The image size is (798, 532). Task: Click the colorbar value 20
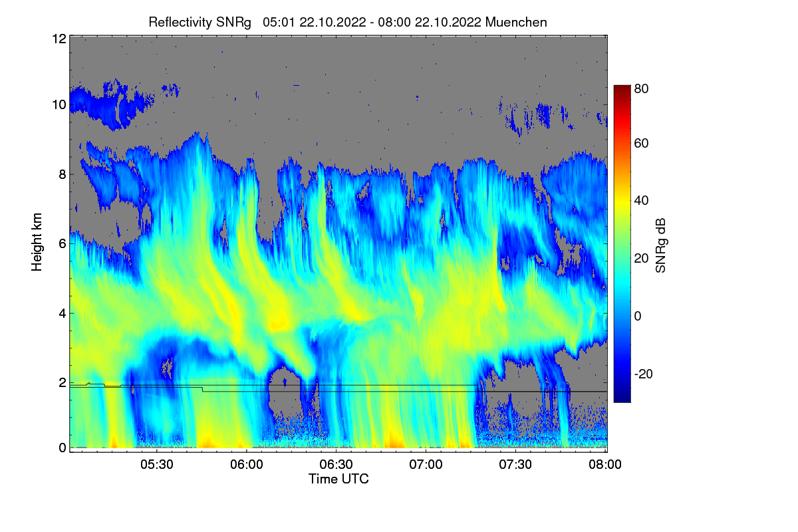point(642,258)
